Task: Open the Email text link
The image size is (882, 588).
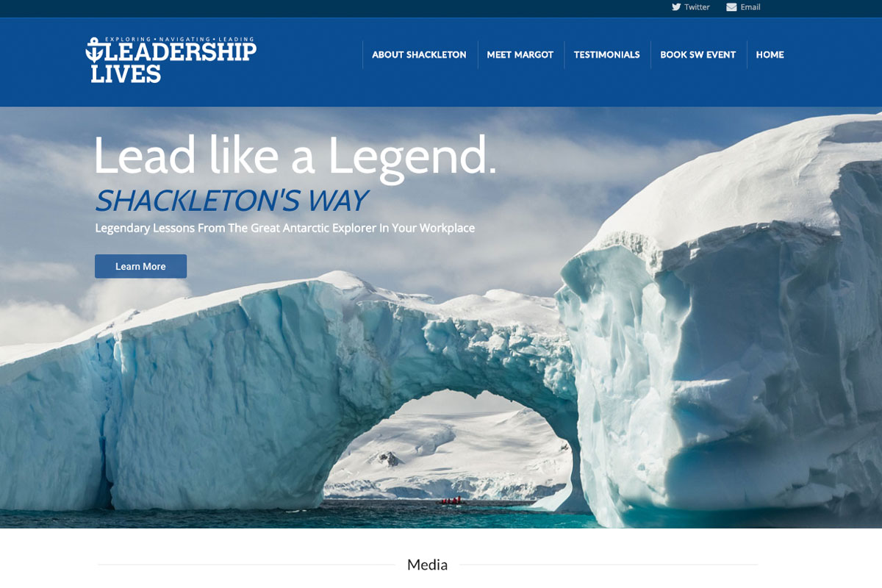Action: pos(750,7)
